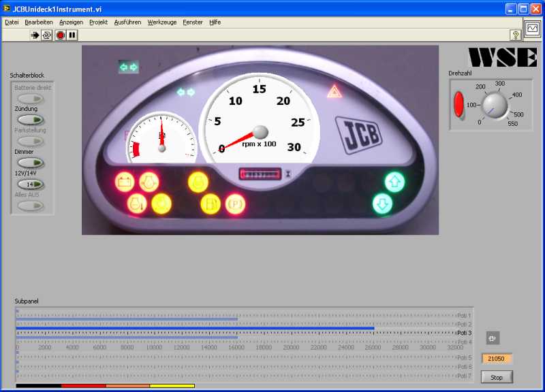
Task: Click the VI icon pane in the top right
Action: tap(532, 29)
